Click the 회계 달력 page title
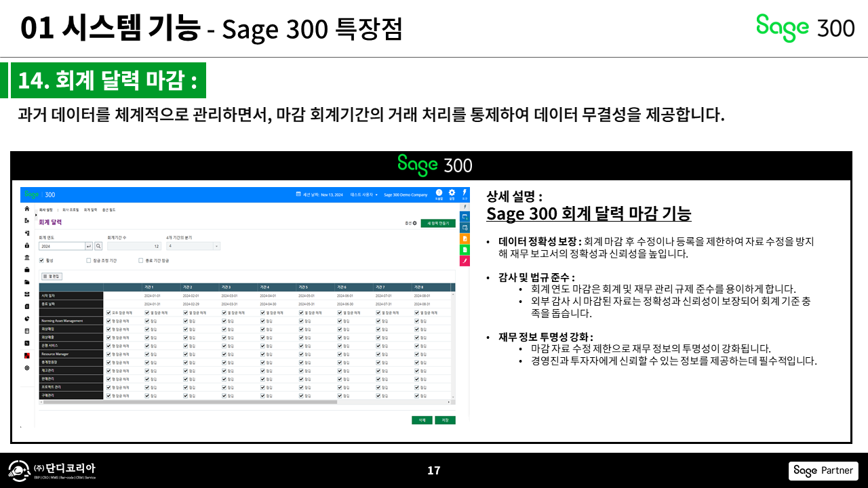The image size is (868, 488). pyautogui.click(x=50, y=222)
